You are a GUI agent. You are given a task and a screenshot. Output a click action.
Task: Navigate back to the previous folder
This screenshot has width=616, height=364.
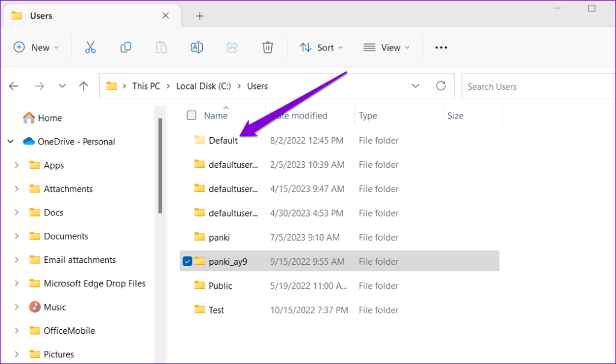[13, 86]
